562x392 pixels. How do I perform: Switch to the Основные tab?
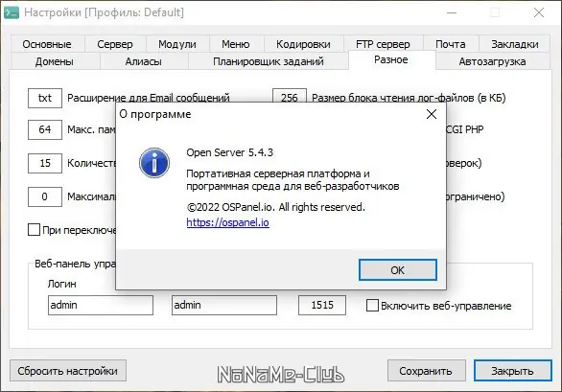point(47,44)
